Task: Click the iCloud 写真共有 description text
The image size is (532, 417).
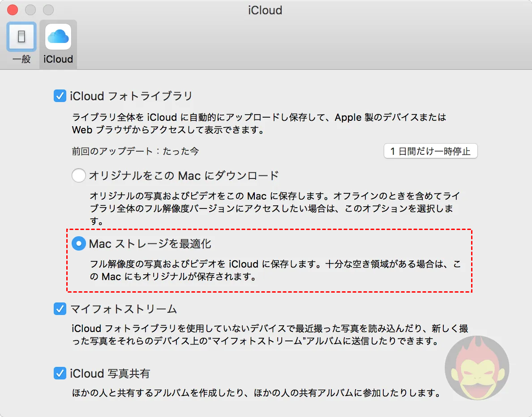Action: click(254, 394)
